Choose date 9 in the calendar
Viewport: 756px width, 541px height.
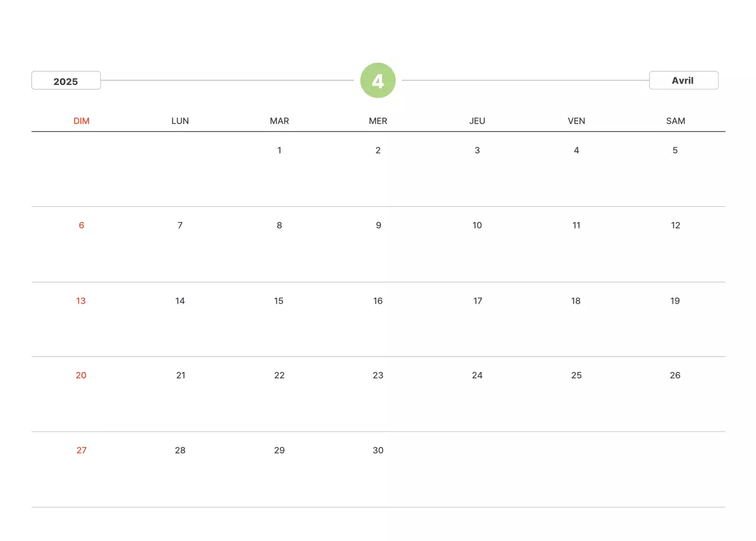(x=378, y=226)
